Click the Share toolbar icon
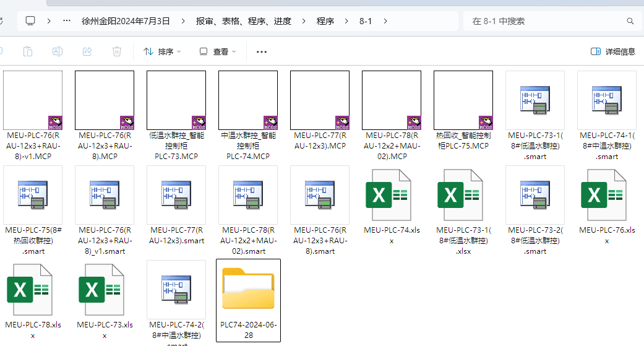 pyautogui.click(x=87, y=51)
